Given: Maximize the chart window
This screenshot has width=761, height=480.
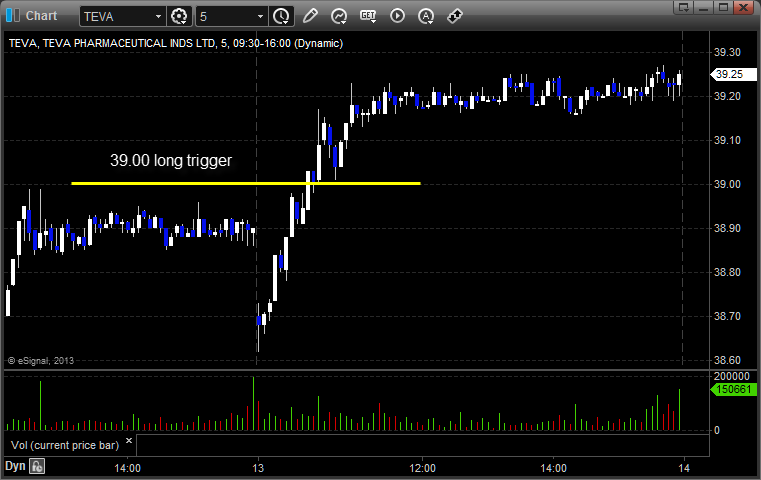Looking at the screenshot, I should (724, 7).
